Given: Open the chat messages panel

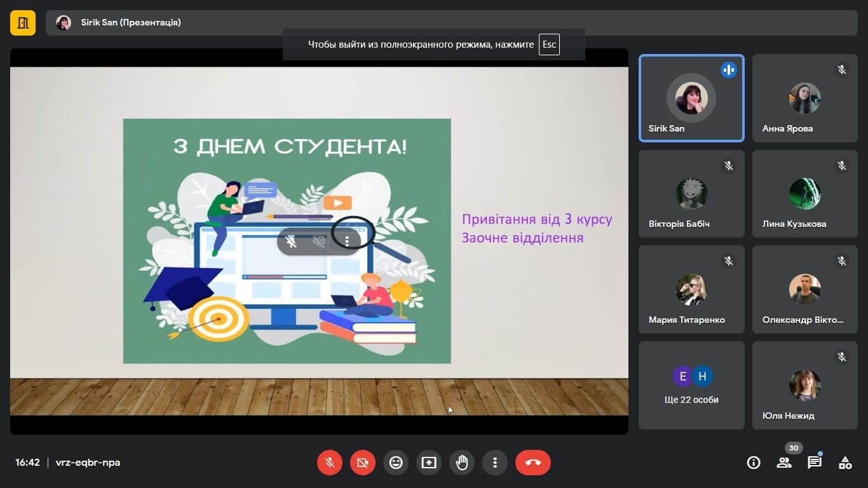Looking at the screenshot, I should [x=815, y=463].
